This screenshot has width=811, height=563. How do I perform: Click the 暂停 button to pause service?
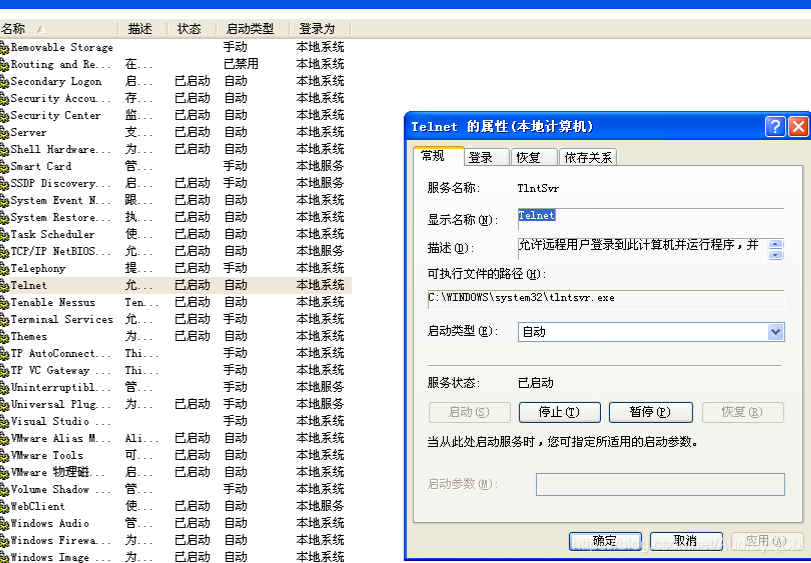point(650,412)
